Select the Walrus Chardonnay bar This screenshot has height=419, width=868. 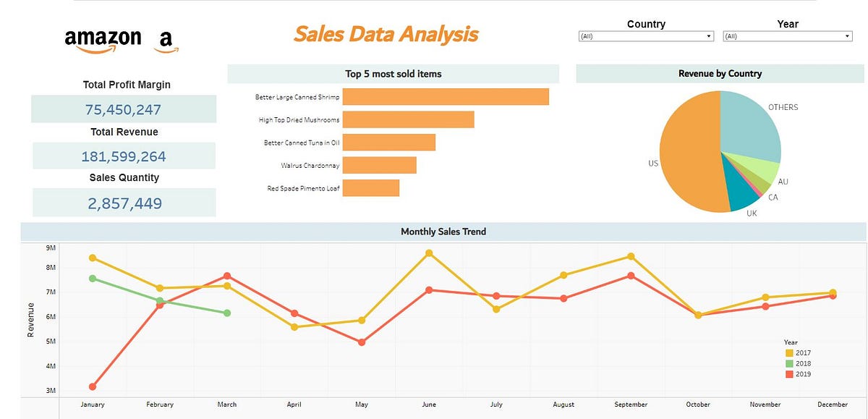tap(380, 166)
